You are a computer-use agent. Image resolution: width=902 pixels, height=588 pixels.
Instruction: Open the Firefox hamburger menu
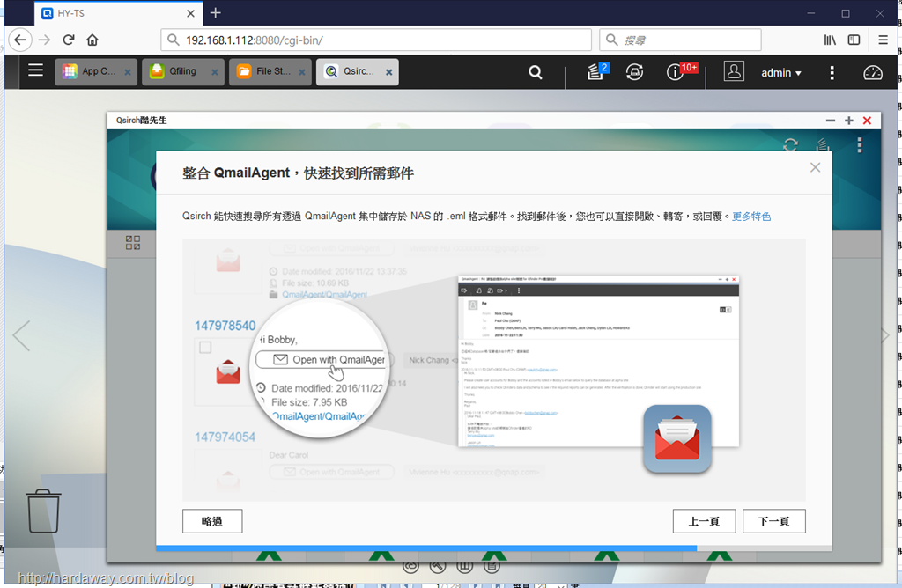point(883,40)
